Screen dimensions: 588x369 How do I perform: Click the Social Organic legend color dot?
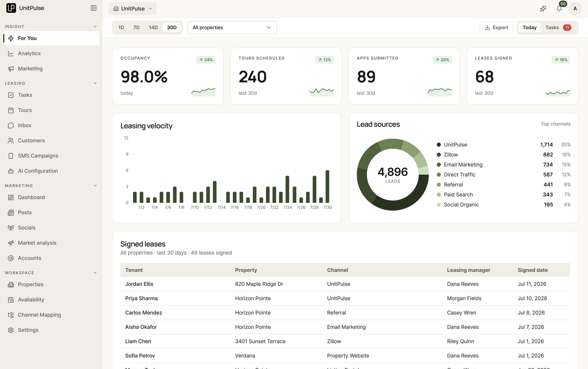pyautogui.click(x=439, y=205)
